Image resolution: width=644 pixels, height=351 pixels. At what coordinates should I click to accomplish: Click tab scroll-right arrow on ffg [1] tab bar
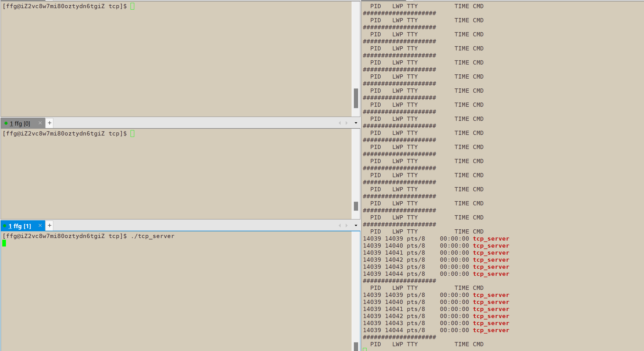(x=347, y=225)
